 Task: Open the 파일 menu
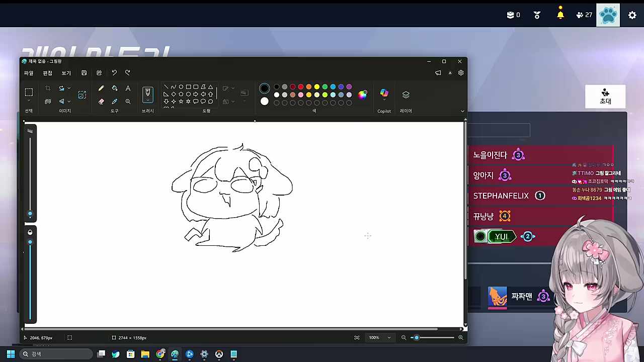[29, 72]
